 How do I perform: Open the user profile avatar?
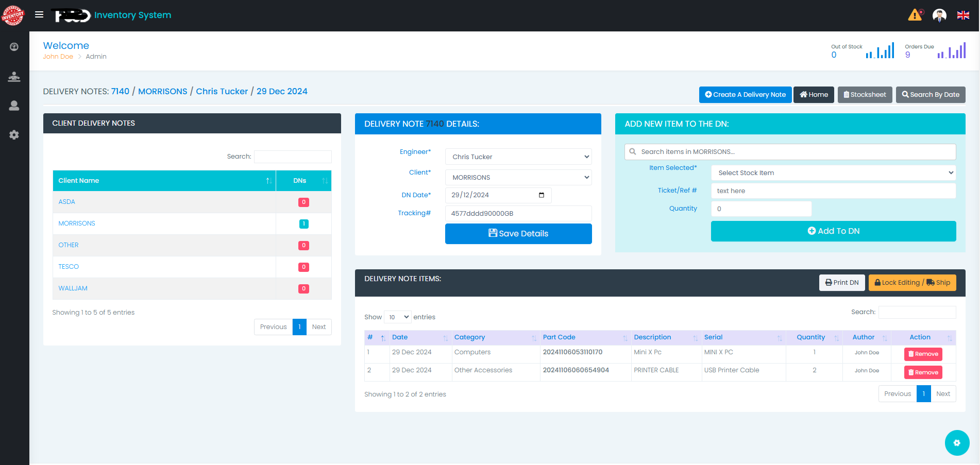pyautogui.click(x=939, y=15)
